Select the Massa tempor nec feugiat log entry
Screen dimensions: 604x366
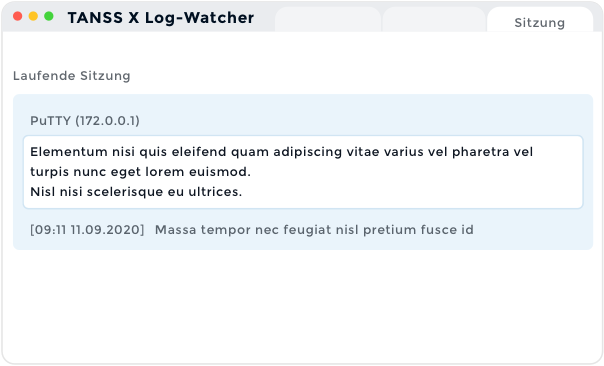tap(314, 230)
